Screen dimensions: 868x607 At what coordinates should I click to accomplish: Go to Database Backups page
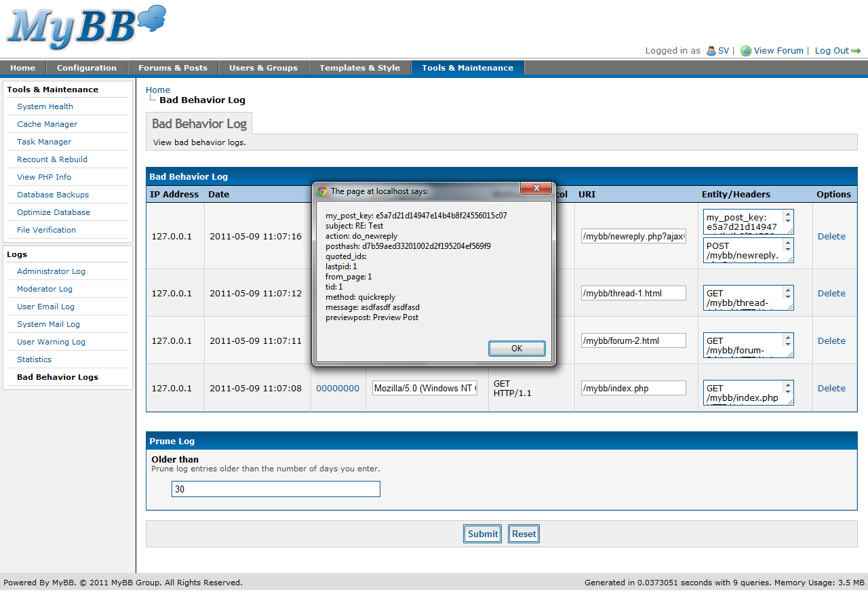53,195
